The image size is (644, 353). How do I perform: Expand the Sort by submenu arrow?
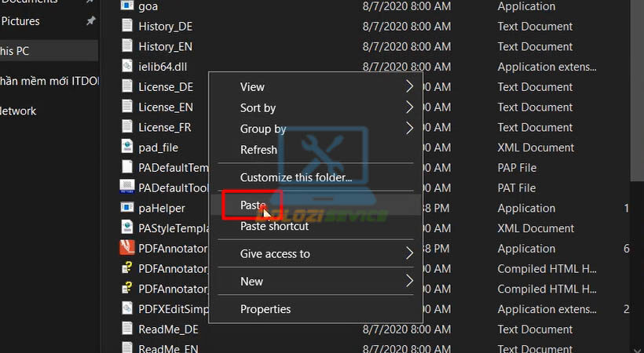click(409, 107)
